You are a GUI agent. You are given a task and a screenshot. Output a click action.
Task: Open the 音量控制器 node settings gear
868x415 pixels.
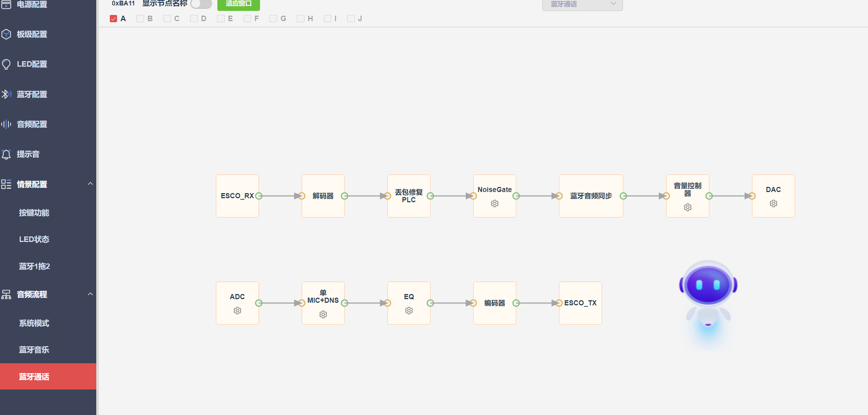[687, 207]
